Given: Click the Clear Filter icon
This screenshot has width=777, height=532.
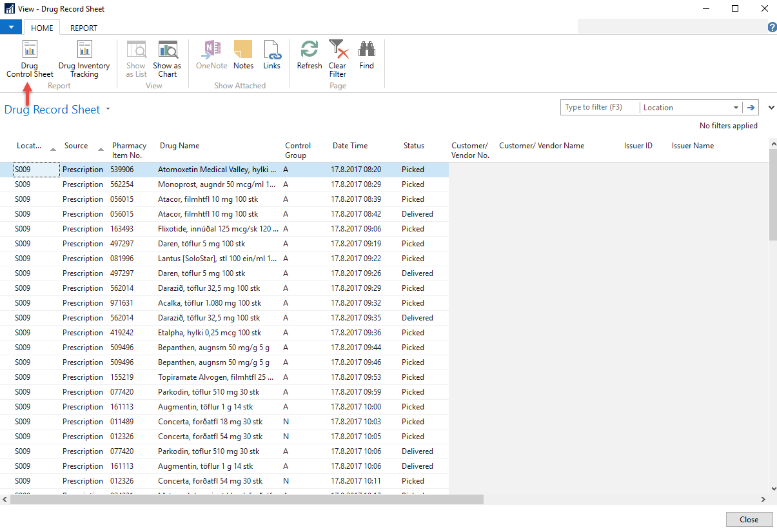Looking at the screenshot, I should [x=337, y=58].
